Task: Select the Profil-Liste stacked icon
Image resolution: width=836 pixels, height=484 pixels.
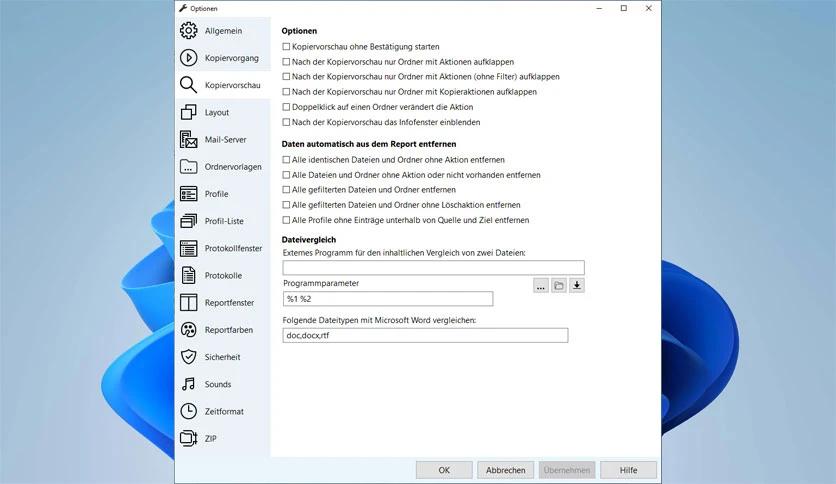Action: (x=188, y=221)
